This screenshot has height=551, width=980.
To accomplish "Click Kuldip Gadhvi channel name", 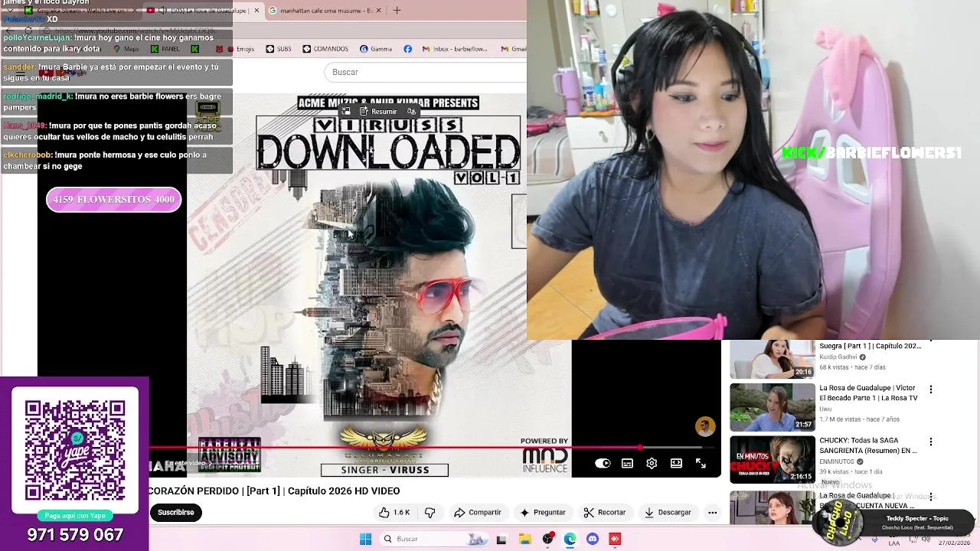I will [x=838, y=357].
